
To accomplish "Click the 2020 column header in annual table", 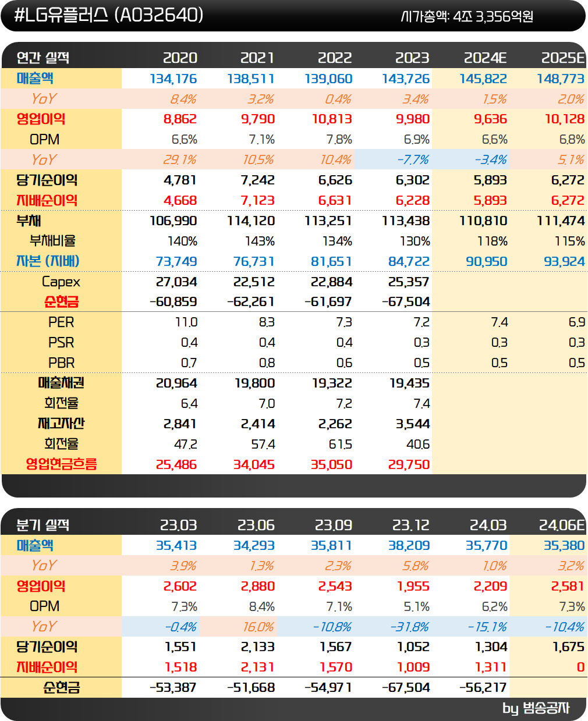I will tap(180, 58).
